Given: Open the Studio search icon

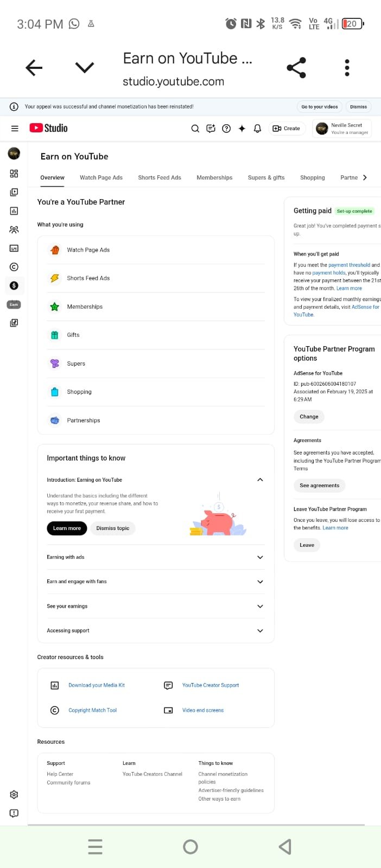Looking at the screenshot, I should (x=195, y=129).
